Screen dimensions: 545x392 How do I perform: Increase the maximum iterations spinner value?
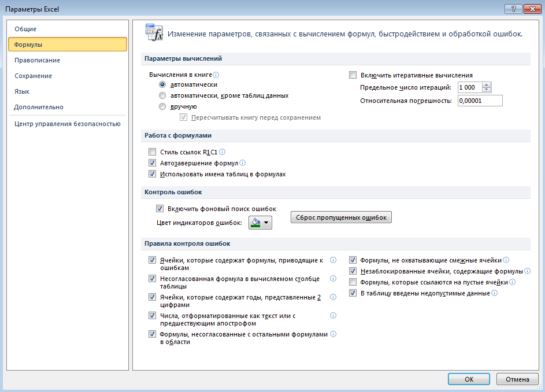click(487, 85)
